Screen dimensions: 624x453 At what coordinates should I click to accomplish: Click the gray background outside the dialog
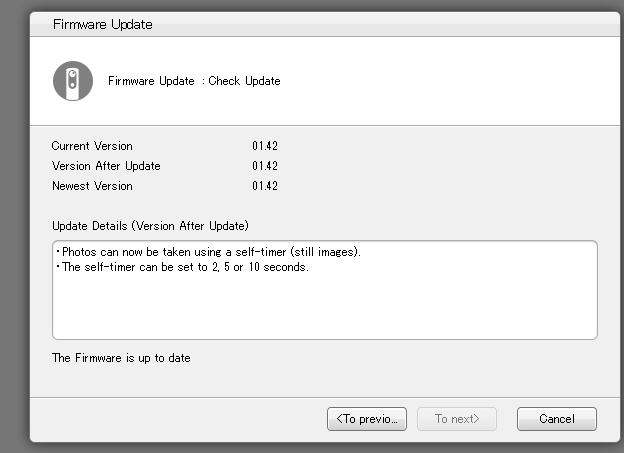pyautogui.click(x=14, y=239)
